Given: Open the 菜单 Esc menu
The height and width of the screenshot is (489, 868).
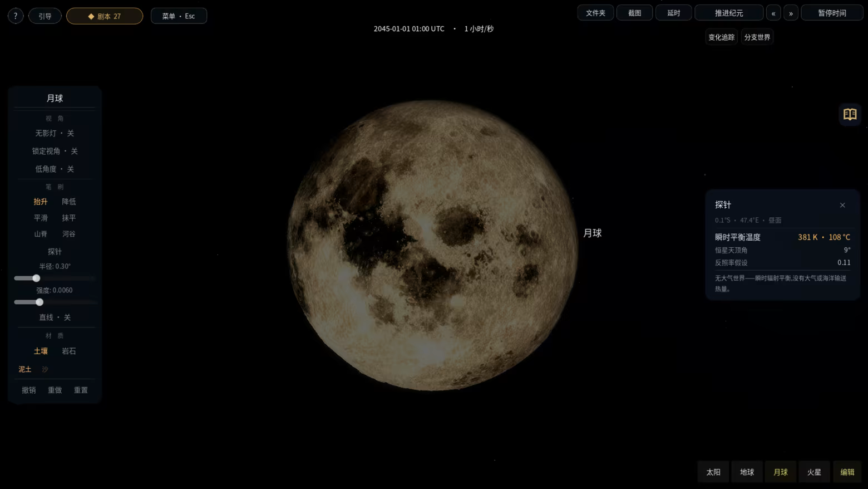Looking at the screenshot, I should click(x=179, y=16).
